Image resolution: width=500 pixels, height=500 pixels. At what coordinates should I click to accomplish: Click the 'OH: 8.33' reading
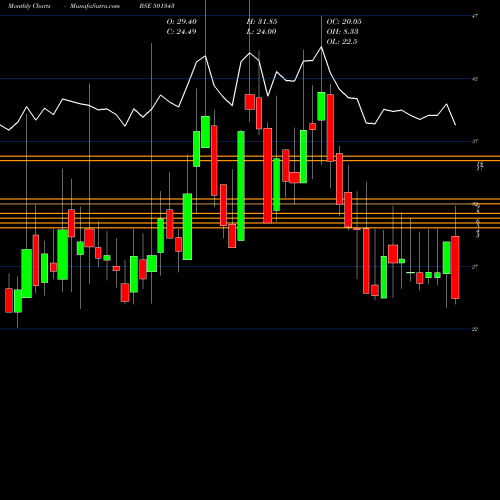(x=342, y=32)
